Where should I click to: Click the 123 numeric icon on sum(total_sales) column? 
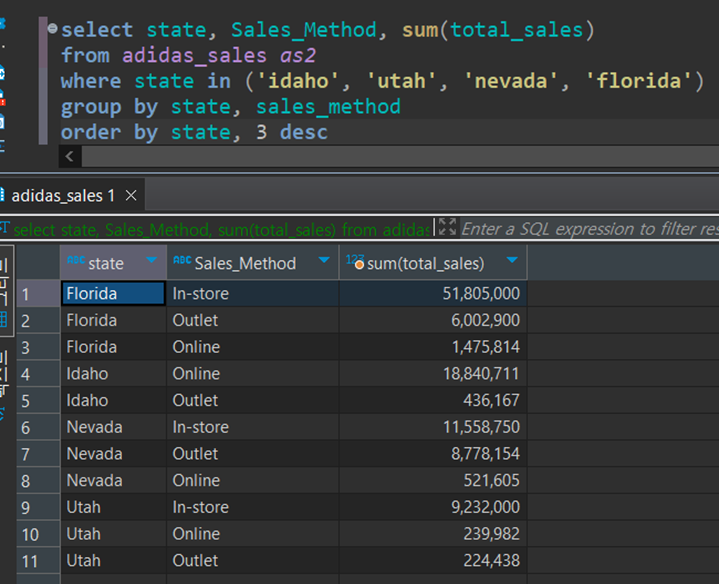(355, 261)
